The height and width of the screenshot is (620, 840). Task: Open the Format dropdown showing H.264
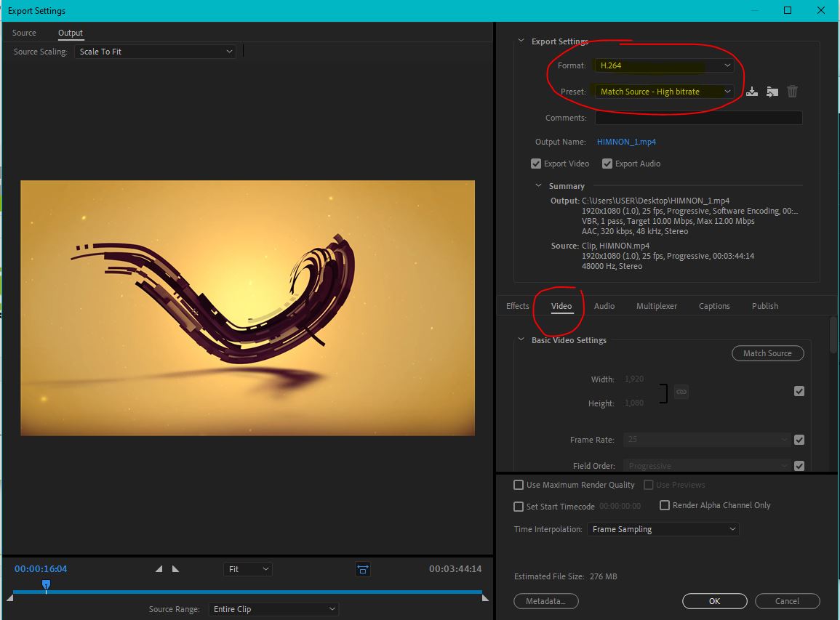(663, 65)
